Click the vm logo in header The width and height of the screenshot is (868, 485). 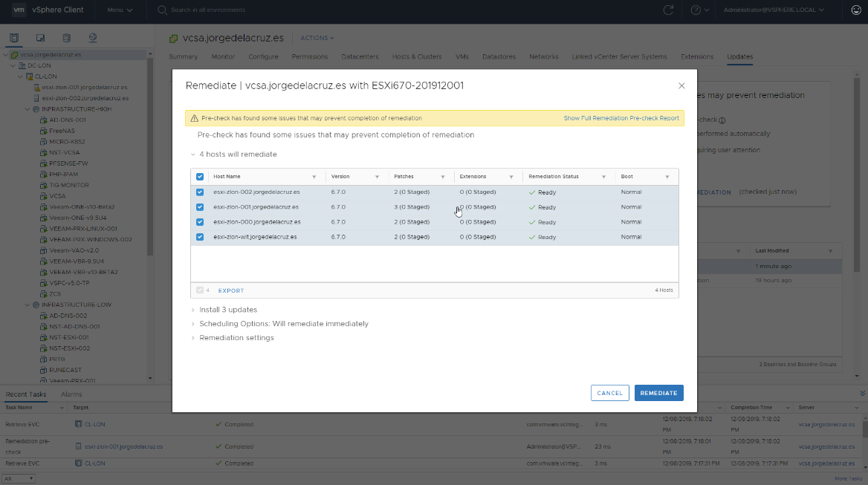pos(19,10)
